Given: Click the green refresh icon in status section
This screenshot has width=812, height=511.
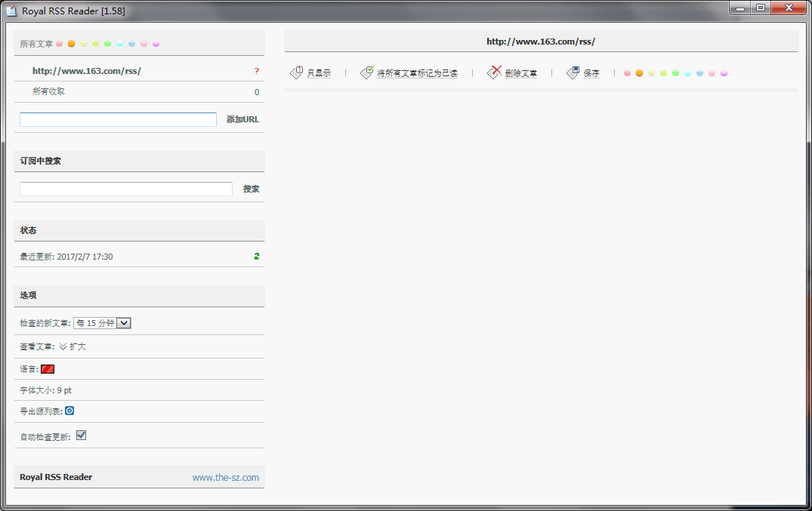Looking at the screenshot, I should (x=257, y=257).
